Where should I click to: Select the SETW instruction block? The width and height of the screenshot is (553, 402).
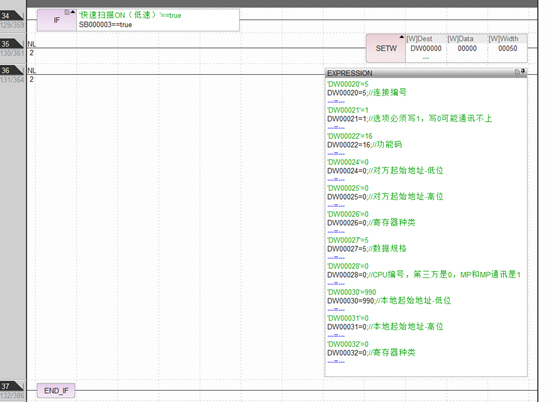(386, 48)
